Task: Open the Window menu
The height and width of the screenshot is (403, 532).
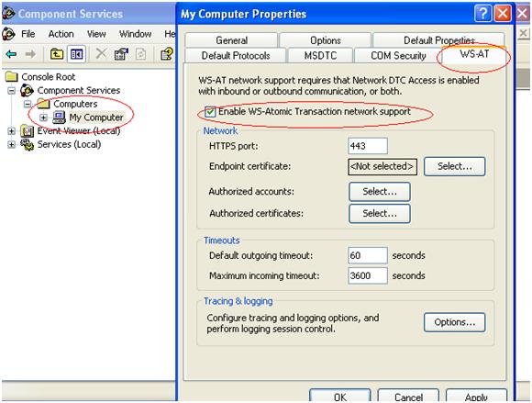Action: [136, 34]
